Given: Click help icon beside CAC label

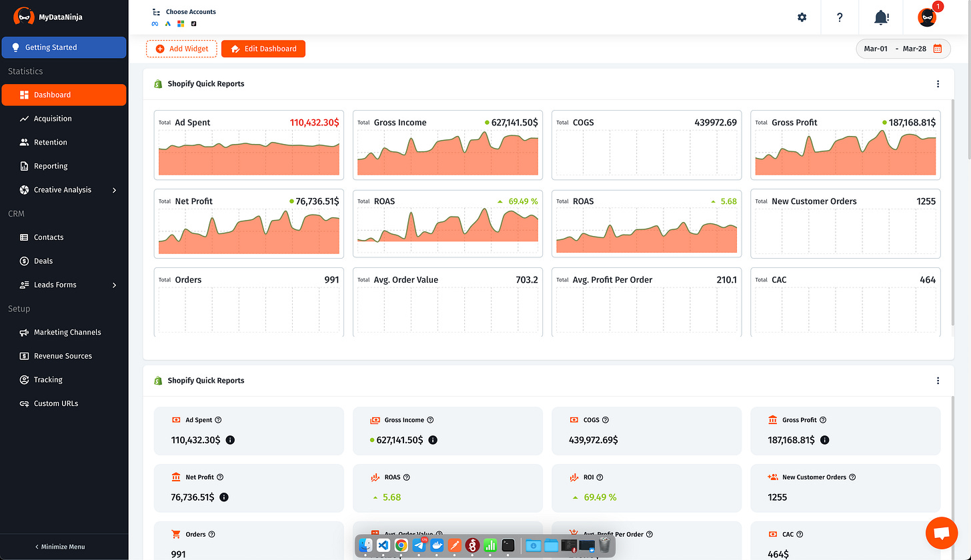Looking at the screenshot, I should (x=800, y=534).
